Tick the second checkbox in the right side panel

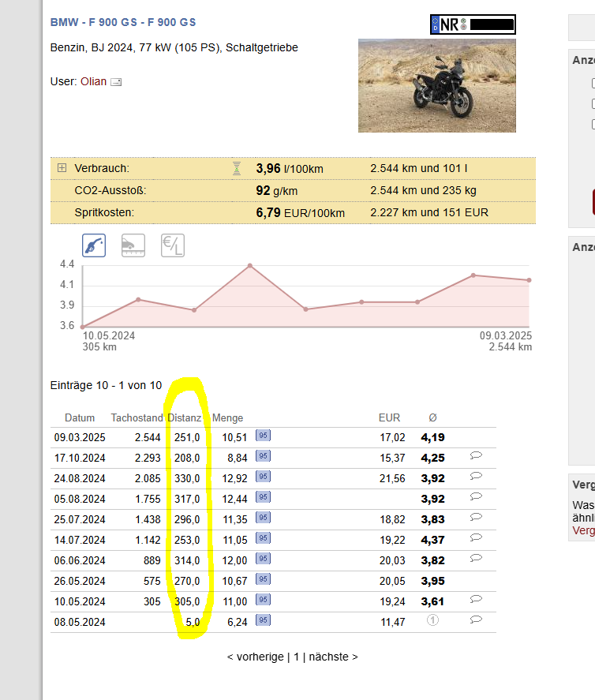point(593,103)
